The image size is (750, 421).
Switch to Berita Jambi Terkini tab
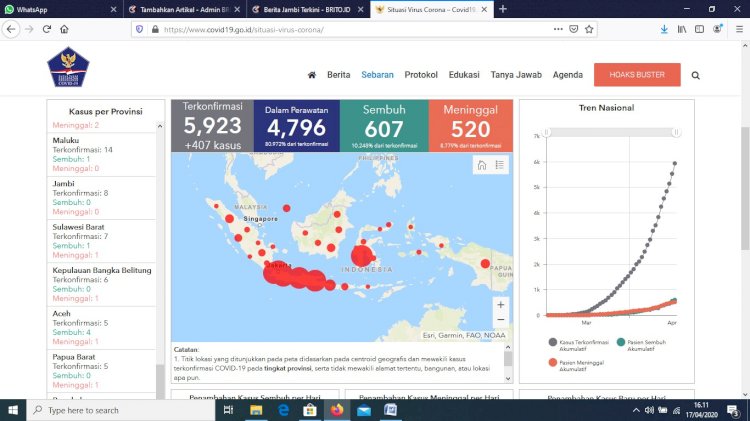[x=302, y=9]
